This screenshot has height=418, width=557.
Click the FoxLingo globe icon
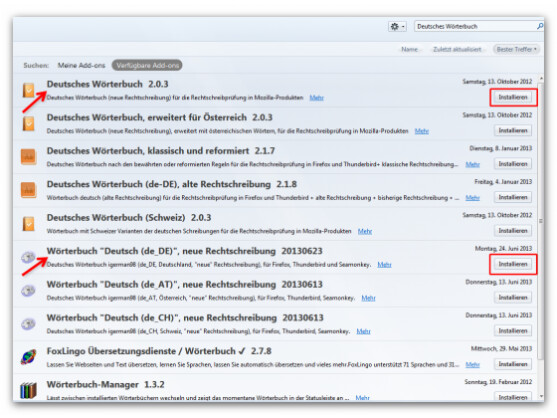point(28,357)
